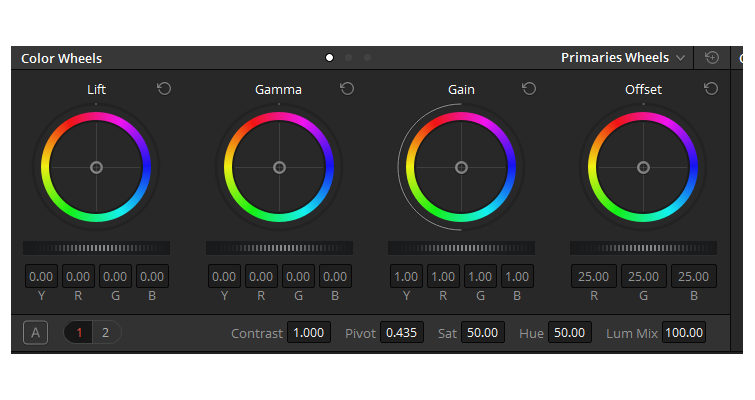Screen dimensions: 755x400
Task: Click the Pivot value field
Action: pos(403,333)
